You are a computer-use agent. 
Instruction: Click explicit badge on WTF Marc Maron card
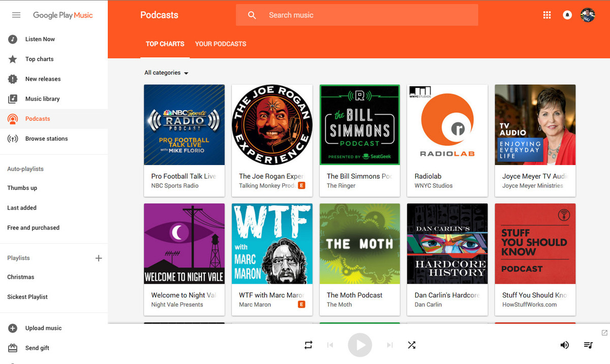[301, 305]
